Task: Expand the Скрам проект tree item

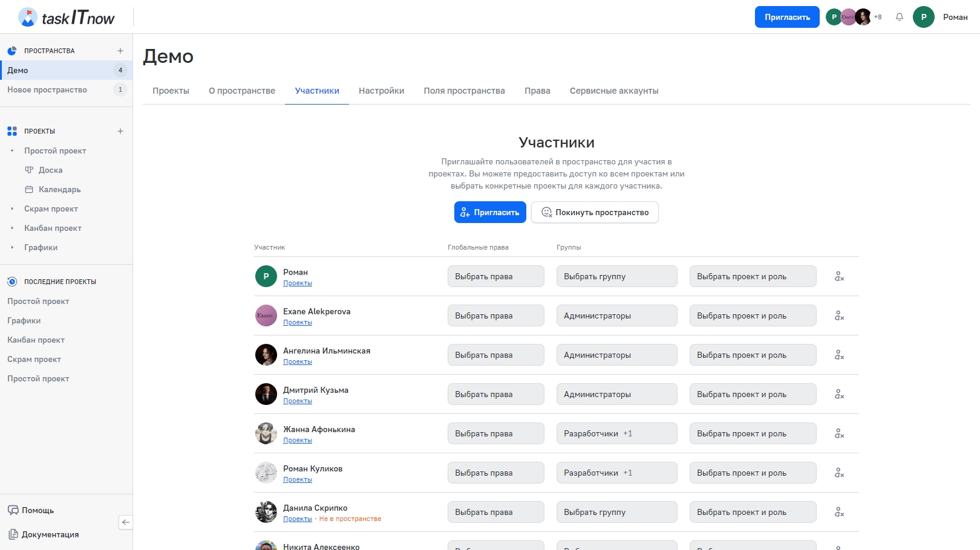Action: [12, 209]
